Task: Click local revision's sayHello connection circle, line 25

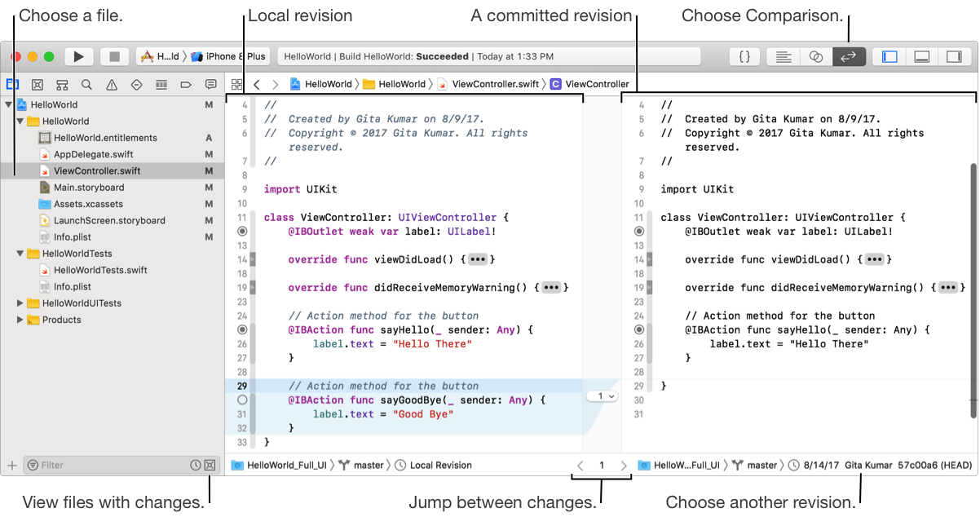Action: [242, 329]
